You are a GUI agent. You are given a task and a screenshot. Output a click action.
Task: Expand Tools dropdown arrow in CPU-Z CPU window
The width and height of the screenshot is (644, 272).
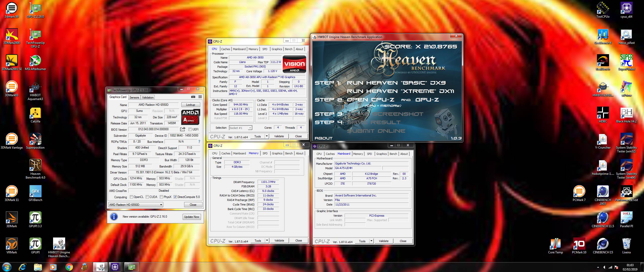click(x=267, y=136)
